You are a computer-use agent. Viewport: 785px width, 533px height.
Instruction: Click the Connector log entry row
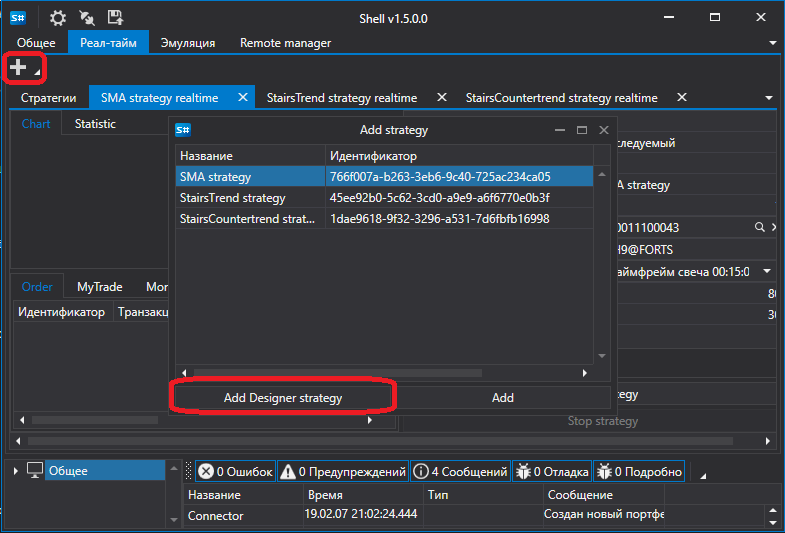(424, 515)
